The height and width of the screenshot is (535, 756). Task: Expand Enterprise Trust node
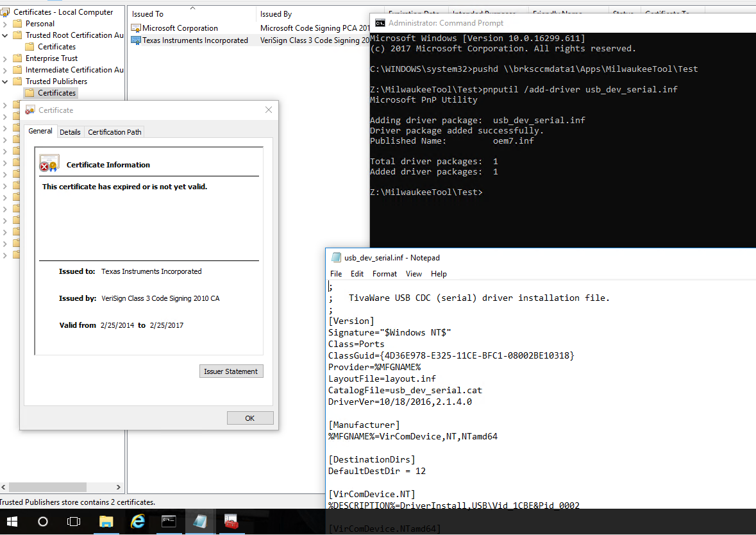click(x=5, y=58)
